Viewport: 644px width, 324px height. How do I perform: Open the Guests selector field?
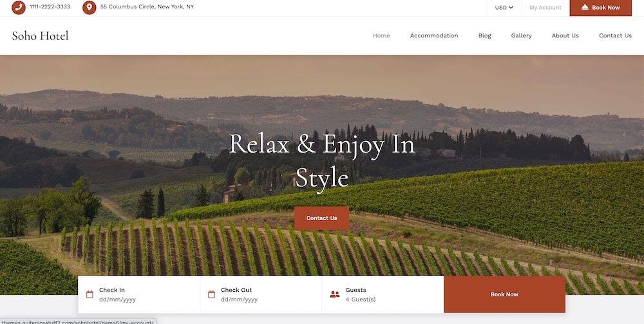coord(383,294)
